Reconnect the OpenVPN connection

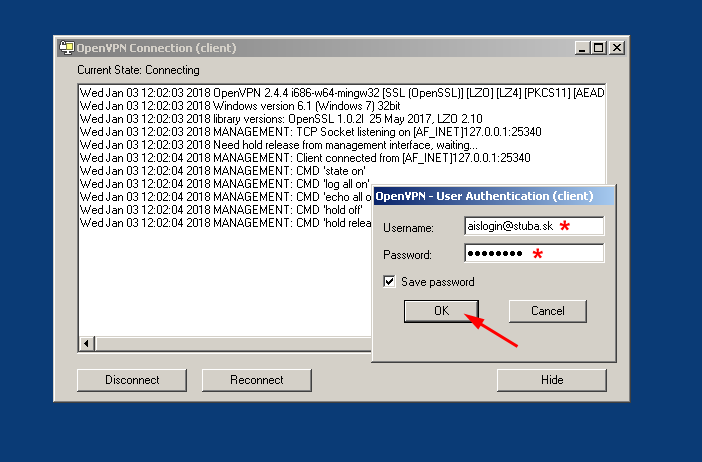tap(257, 380)
